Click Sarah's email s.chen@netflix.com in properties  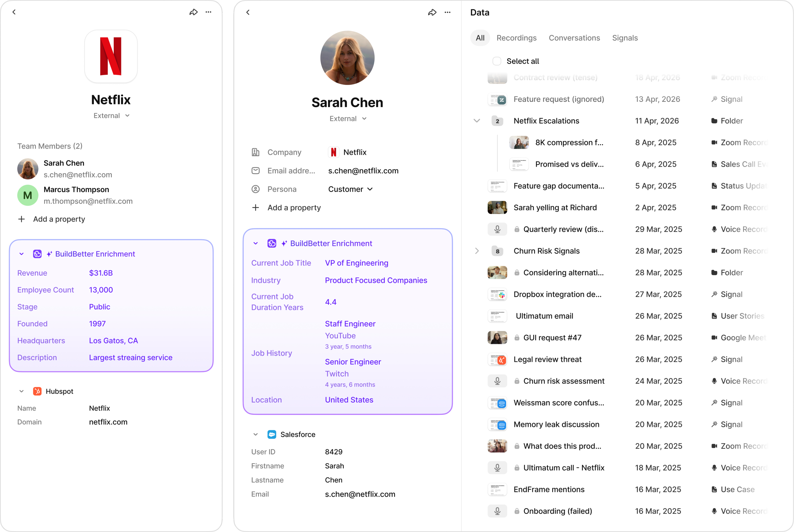coord(363,171)
